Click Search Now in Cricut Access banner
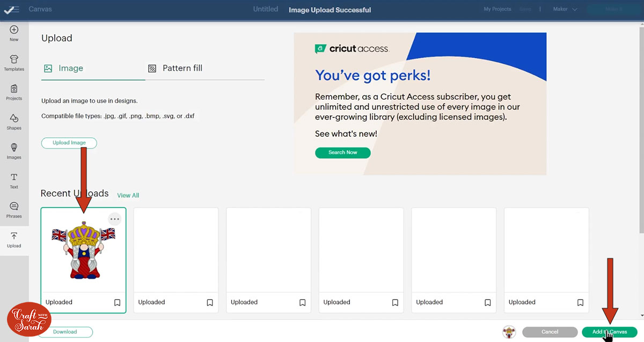Viewport: 644px width, 342px height. coord(343,152)
